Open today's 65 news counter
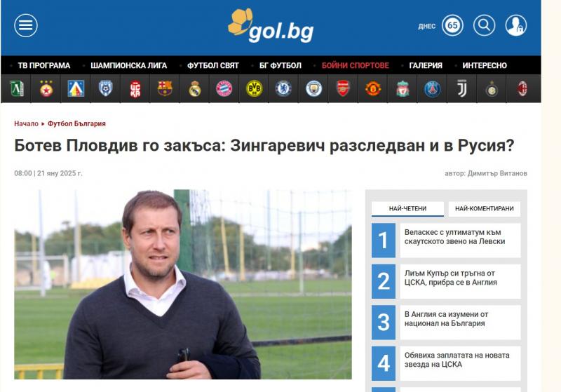This screenshot has height=392, width=561. pyautogui.click(x=452, y=25)
